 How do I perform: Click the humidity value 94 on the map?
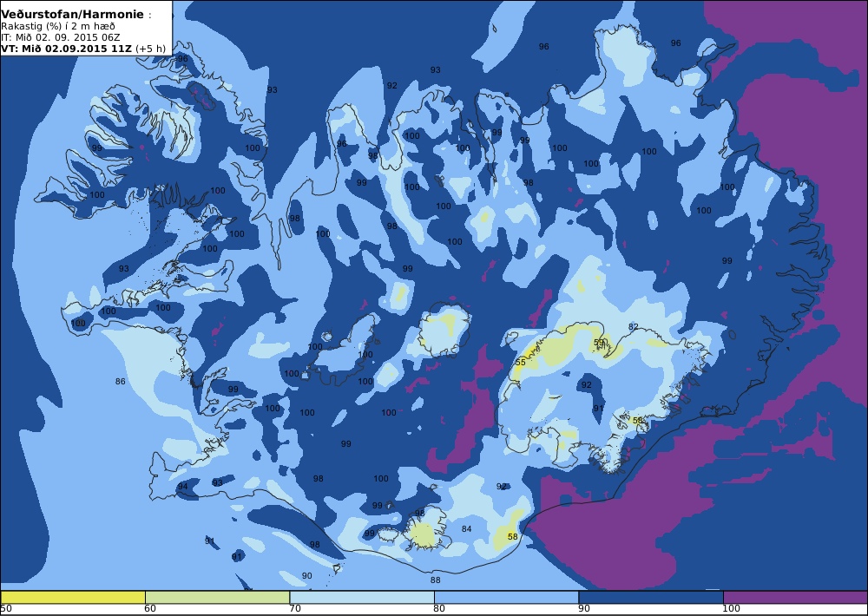coord(182,487)
